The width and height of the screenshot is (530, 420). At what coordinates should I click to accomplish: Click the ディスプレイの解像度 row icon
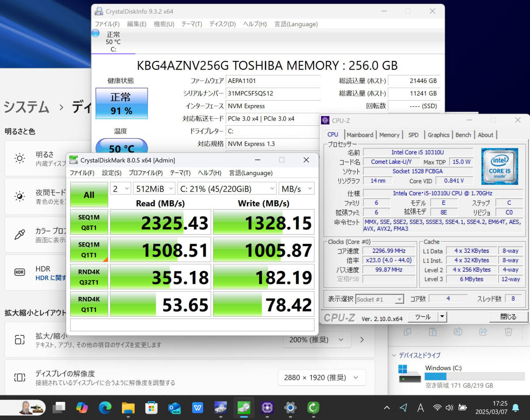19,377
